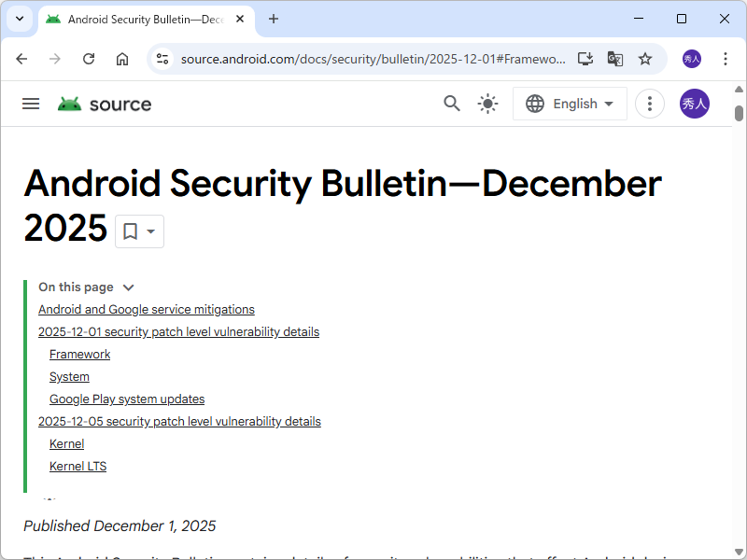Screen dimensions: 747x560
Task: Toggle the page bookmark flag icon
Action: point(129,231)
